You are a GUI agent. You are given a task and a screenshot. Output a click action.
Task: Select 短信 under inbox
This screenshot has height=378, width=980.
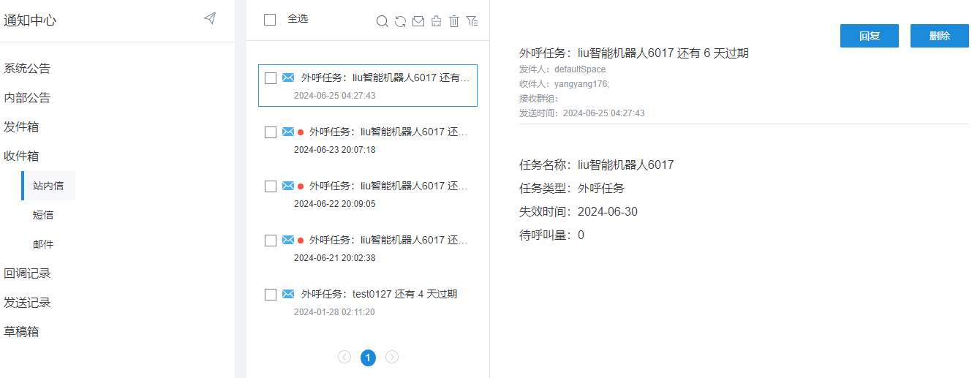[43, 215]
